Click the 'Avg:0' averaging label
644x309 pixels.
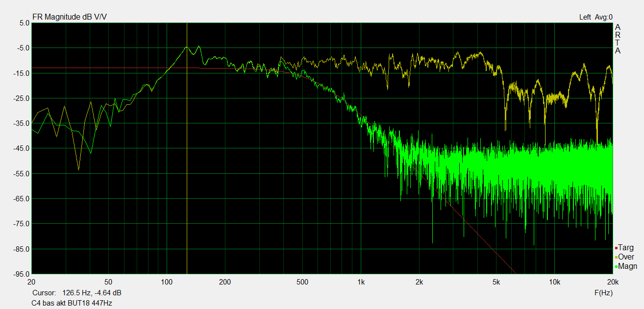point(603,17)
